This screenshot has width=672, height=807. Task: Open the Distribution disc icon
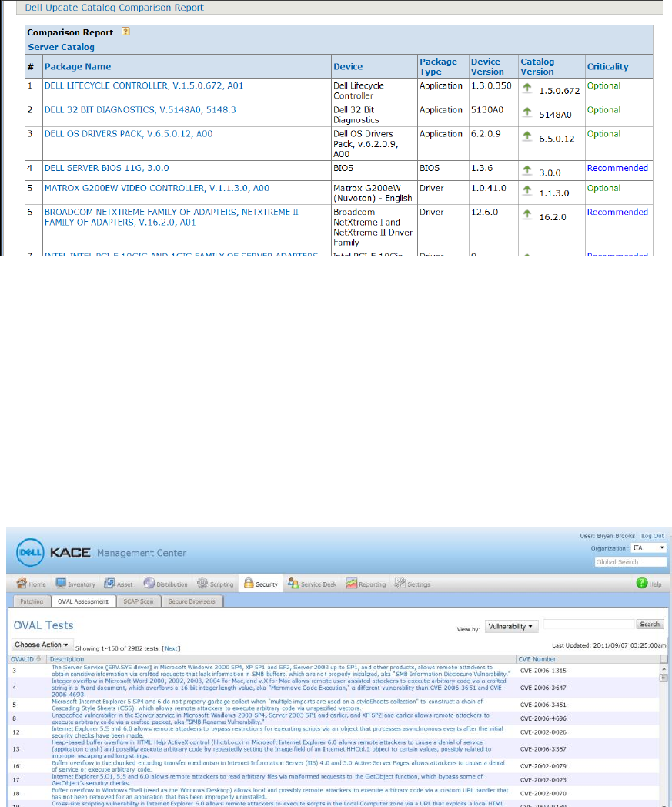click(149, 583)
